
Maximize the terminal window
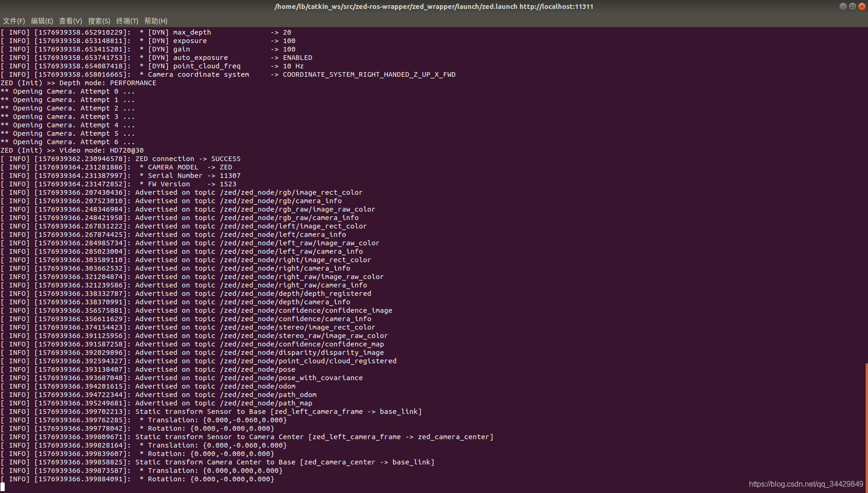(853, 7)
